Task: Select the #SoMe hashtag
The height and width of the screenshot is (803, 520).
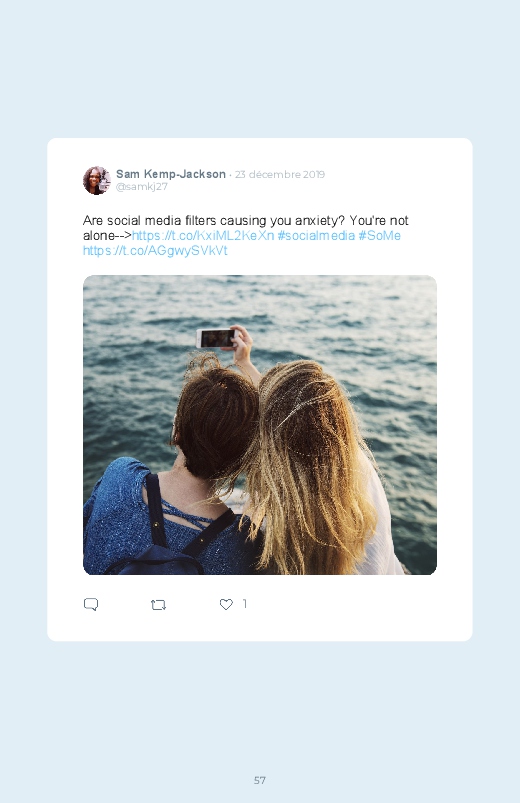Action: pos(380,236)
